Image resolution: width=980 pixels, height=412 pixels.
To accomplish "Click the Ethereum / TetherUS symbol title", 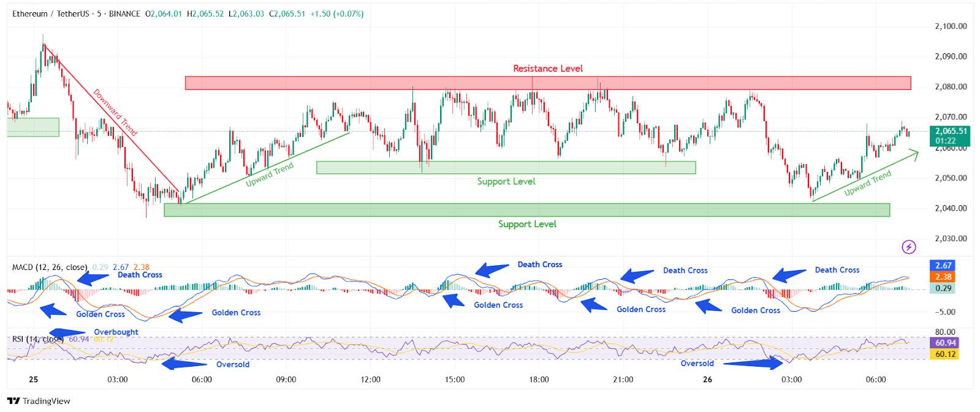I will click(x=51, y=13).
